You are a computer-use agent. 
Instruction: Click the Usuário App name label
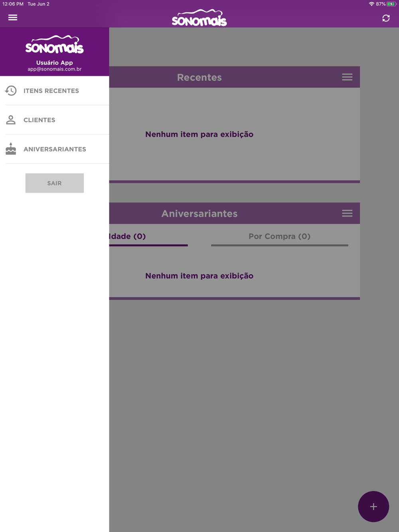point(55,63)
